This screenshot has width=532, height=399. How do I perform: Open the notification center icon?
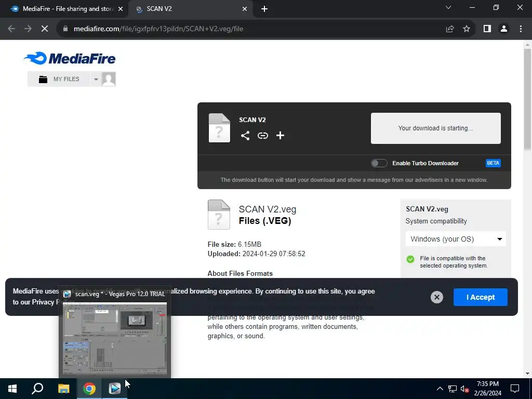point(515,389)
